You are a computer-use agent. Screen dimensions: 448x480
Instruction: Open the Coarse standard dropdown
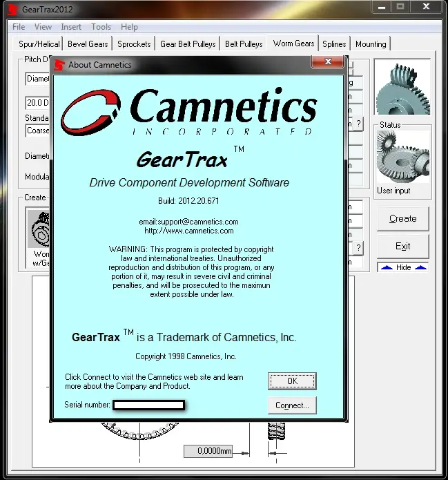(38, 131)
